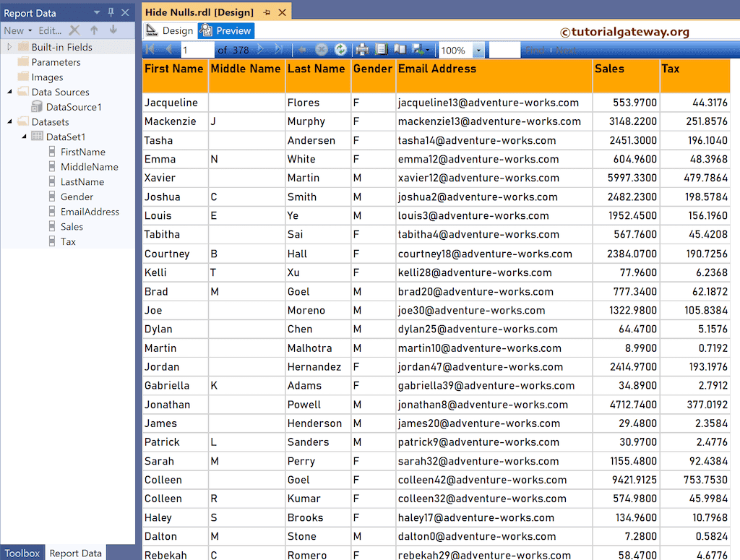Image resolution: width=740 pixels, height=560 pixels.
Task: Collapse the Datasets node
Action: click(x=9, y=121)
